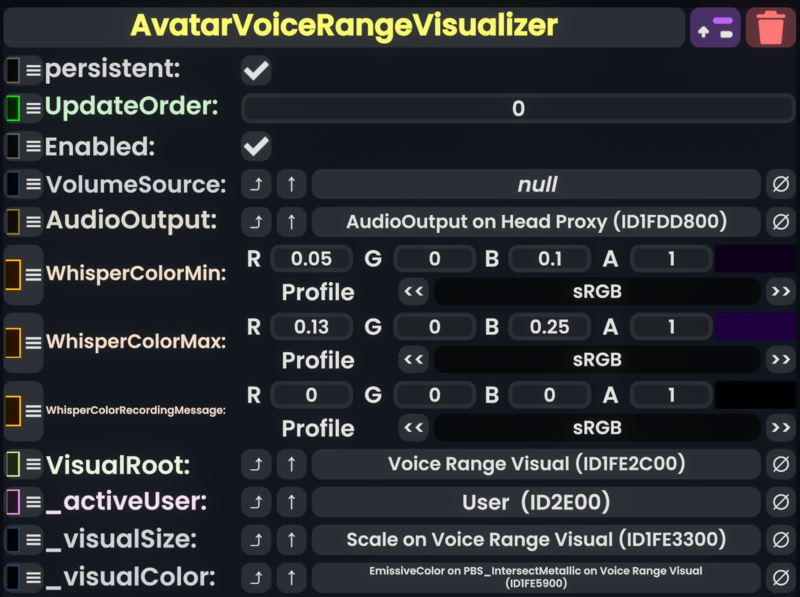Click the red trash delete component icon
This screenshot has height=597, width=800.
click(770, 28)
